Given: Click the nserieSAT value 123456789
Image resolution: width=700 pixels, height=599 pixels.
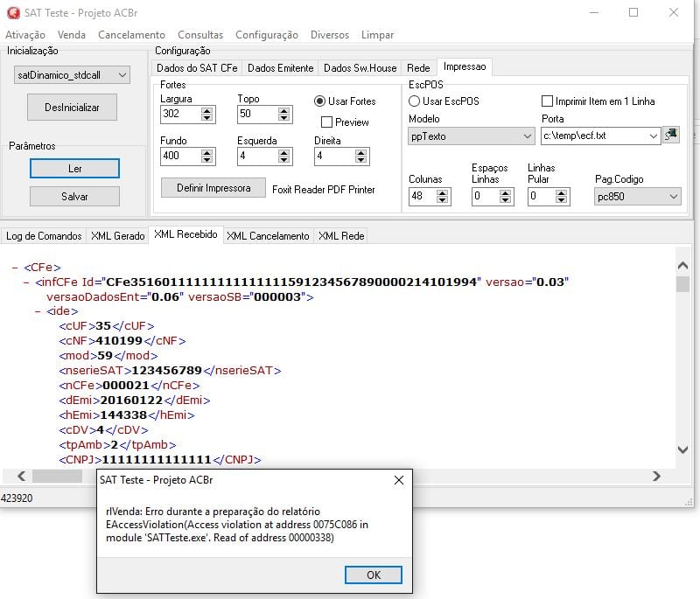Looking at the screenshot, I should coord(166,371).
